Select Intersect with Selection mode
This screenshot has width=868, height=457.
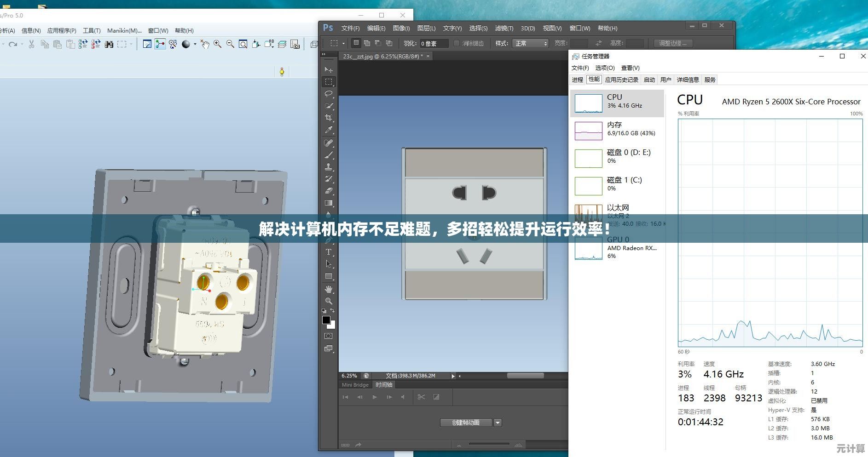[x=389, y=43]
